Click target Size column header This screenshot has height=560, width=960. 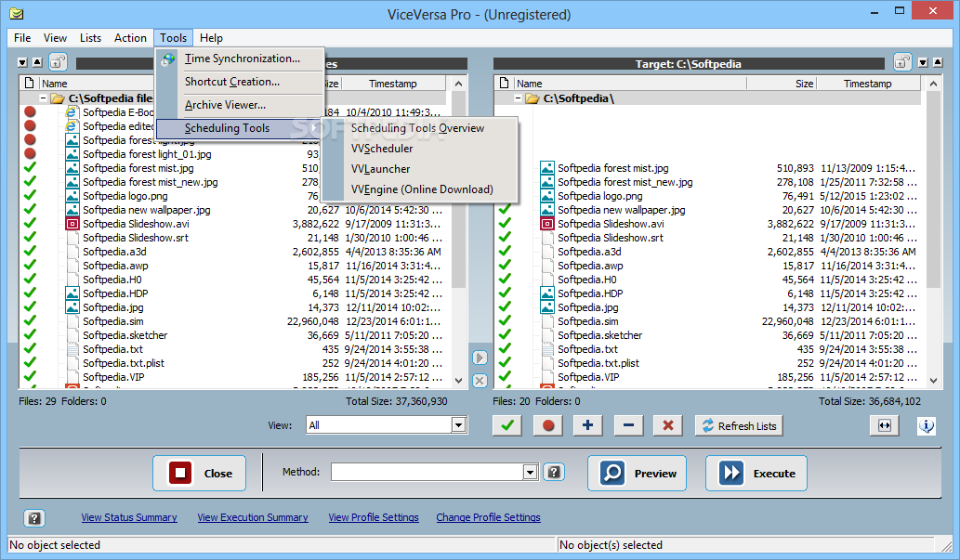782,84
